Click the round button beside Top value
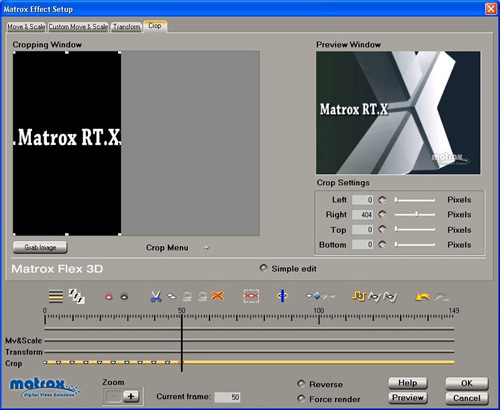Screen dimensions: 500x410 pyautogui.click(x=382, y=229)
